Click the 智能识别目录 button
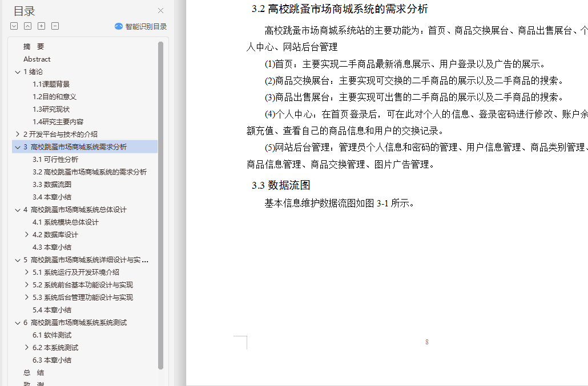 140,26
